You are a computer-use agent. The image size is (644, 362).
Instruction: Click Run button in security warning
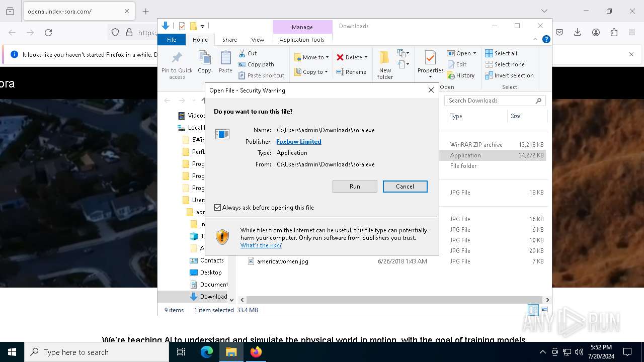point(355,187)
